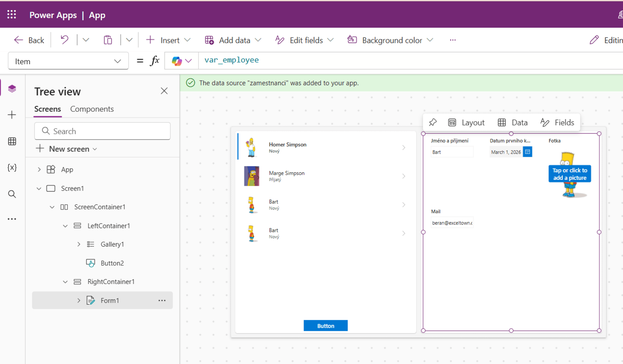Open the Item property dropdown
The image size is (623, 364).
point(68,61)
